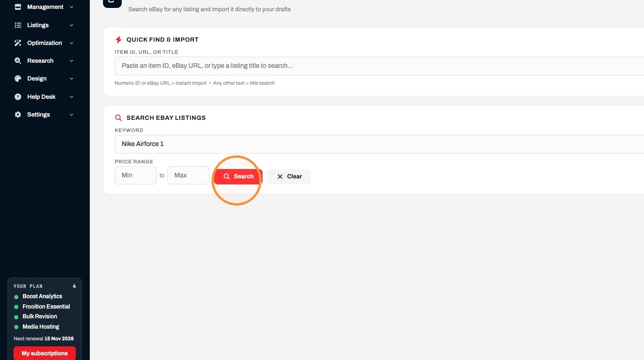
Task: Clear the search filters with Clear button
Action: [289, 176]
